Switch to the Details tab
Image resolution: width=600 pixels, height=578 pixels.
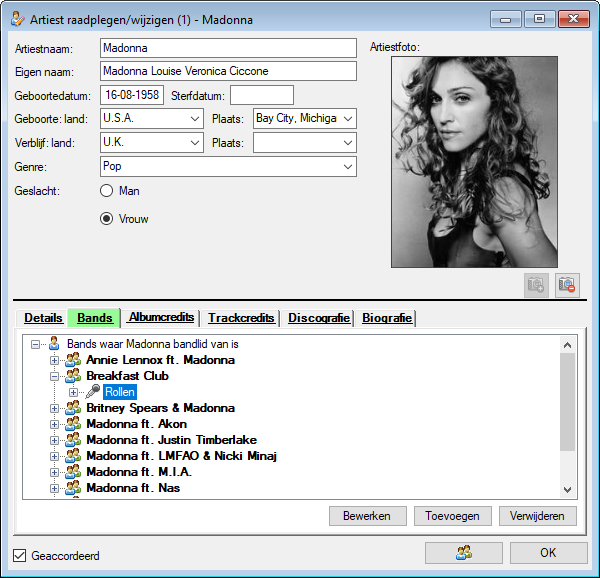(x=43, y=318)
